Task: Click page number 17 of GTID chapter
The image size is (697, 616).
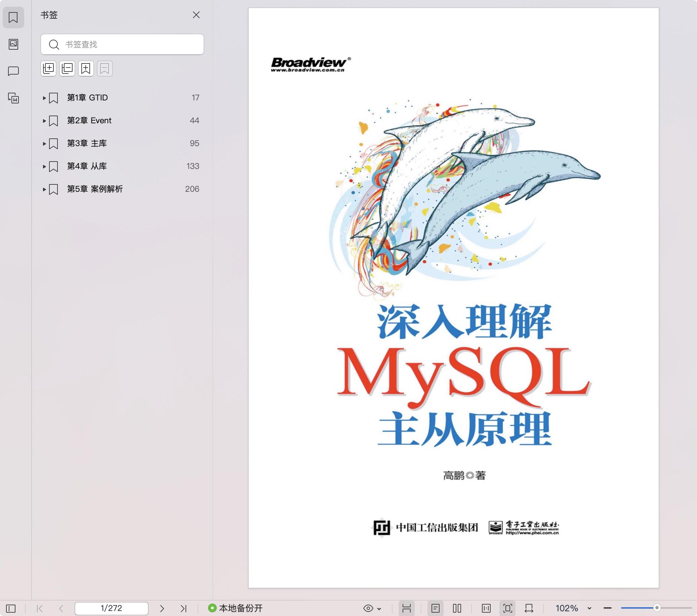Action: point(195,98)
